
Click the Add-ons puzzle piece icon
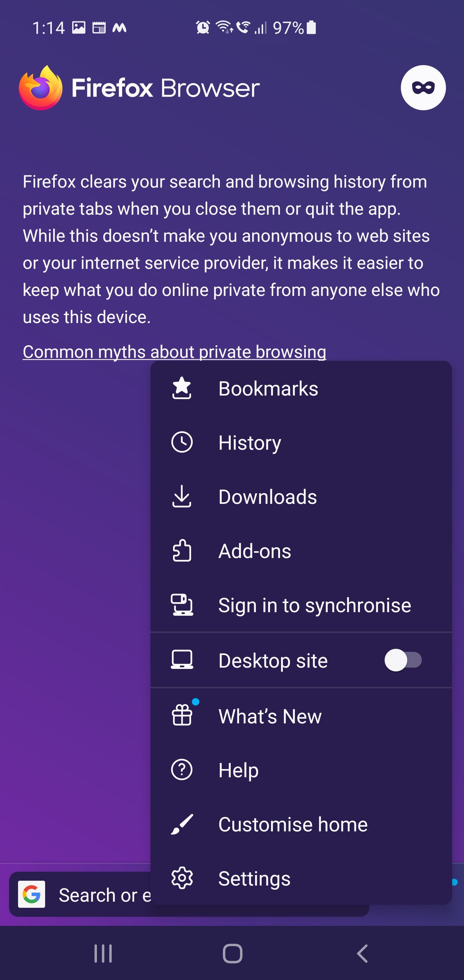(182, 551)
